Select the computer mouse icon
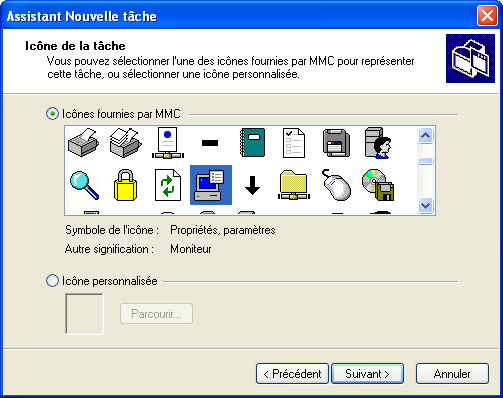The width and height of the screenshot is (503, 398). click(x=336, y=185)
